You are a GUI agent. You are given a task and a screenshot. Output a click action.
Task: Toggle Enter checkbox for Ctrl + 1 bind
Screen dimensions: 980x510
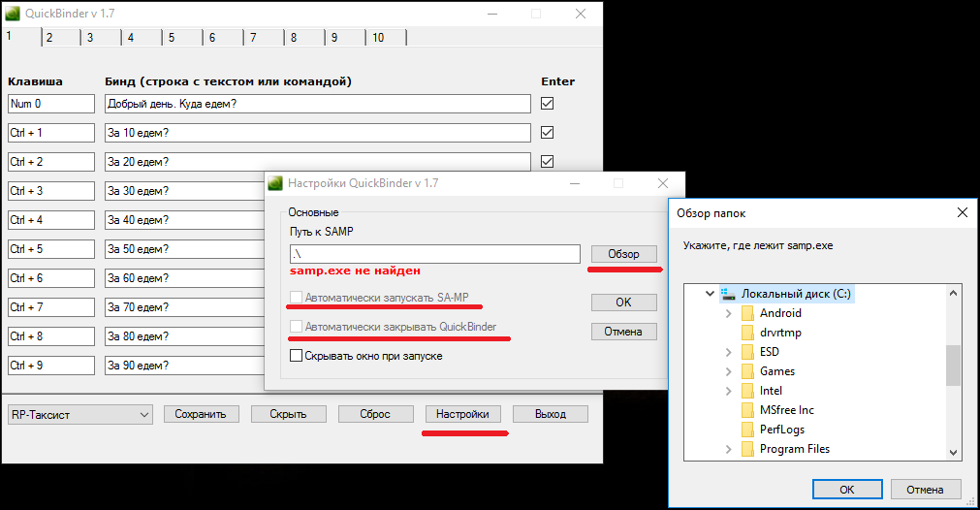[x=548, y=133]
